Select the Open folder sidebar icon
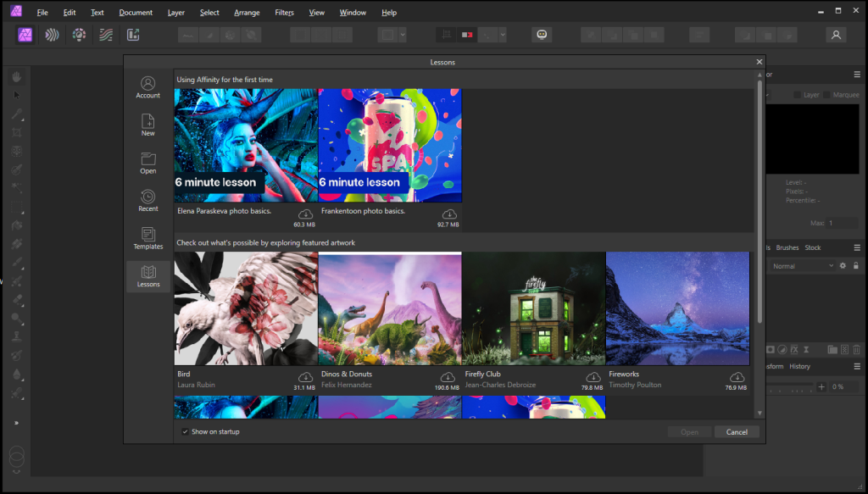 click(x=147, y=163)
